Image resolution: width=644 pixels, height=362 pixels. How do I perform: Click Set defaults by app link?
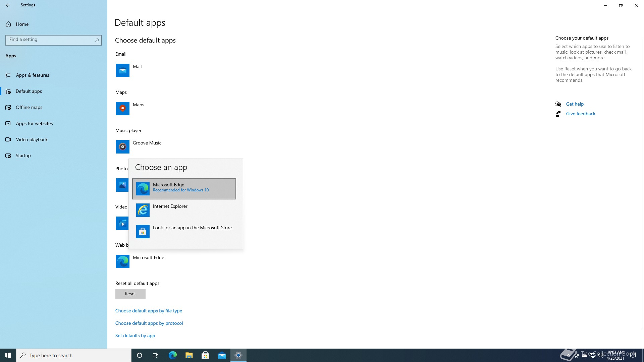pos(135,336)
